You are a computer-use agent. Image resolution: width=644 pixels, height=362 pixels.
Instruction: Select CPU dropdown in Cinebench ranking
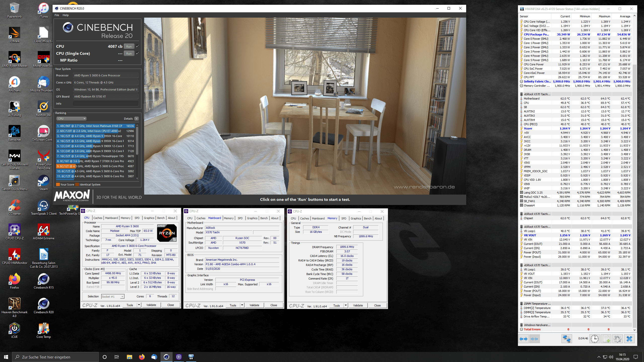(x=72, y=118)
